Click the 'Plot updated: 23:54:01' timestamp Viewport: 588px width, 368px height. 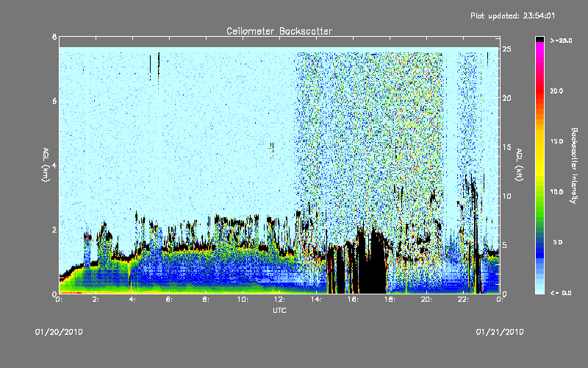coord(512,15)
